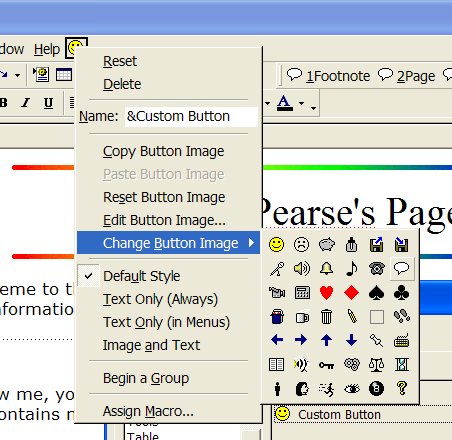Pick the telephone button image
Viewport: 452px width, 440px height.
click(376, 268)
